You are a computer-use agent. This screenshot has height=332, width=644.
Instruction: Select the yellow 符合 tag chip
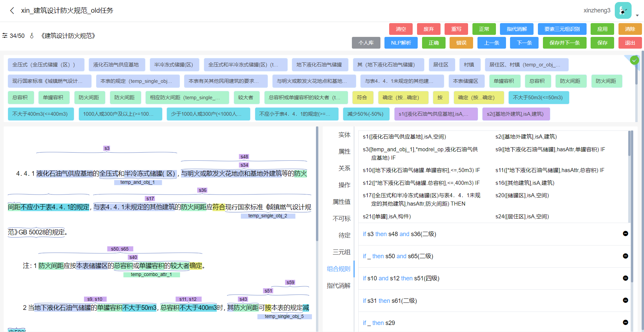coord(362,98)
